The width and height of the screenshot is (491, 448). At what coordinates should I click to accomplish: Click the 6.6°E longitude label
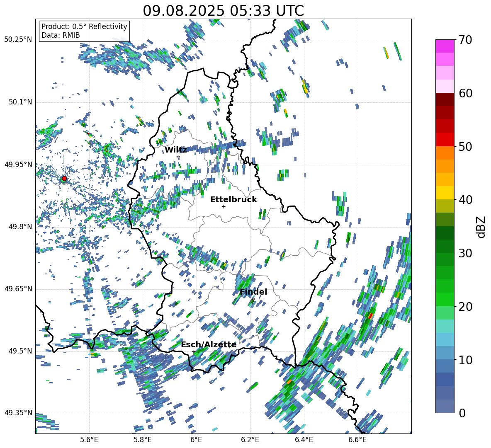[x=357, y=440]
